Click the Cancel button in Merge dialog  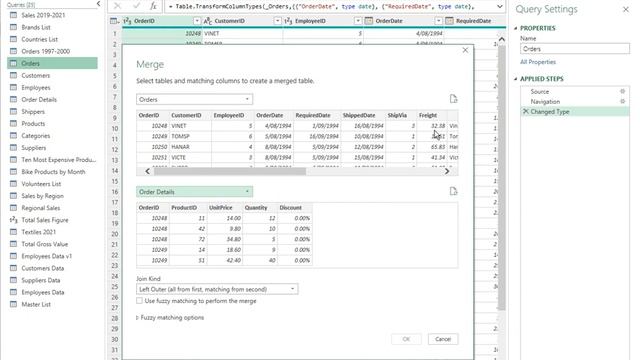(x=443, y=339)
